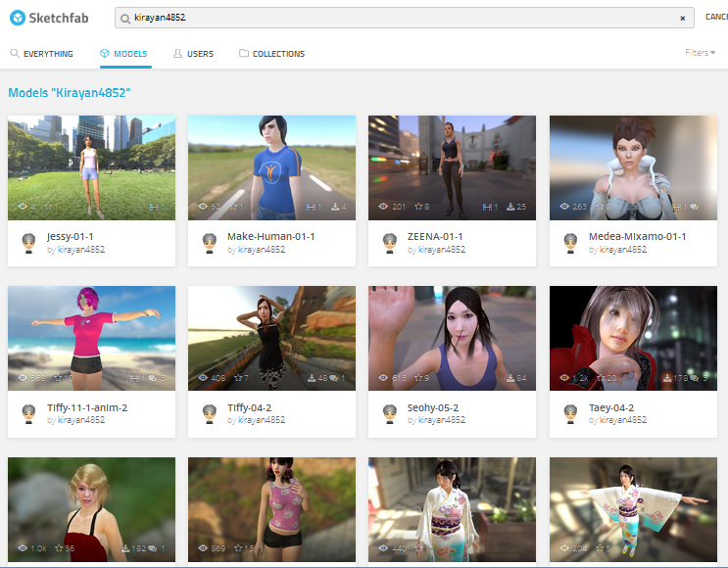Click the author avatar on Make-Human-01-1 card

[x=210, y=243]
